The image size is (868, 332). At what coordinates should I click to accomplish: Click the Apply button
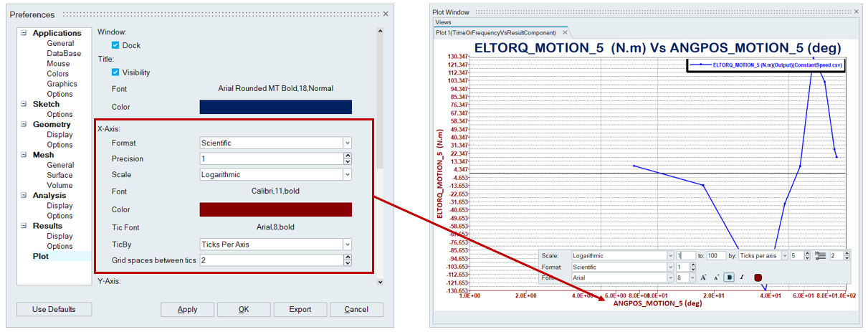(187, 310)
